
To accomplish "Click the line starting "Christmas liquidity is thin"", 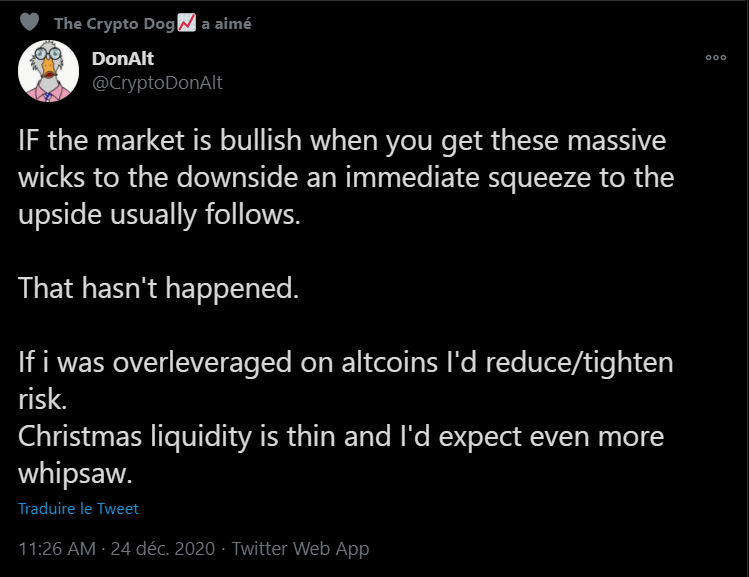I will (x=341, y=436).
